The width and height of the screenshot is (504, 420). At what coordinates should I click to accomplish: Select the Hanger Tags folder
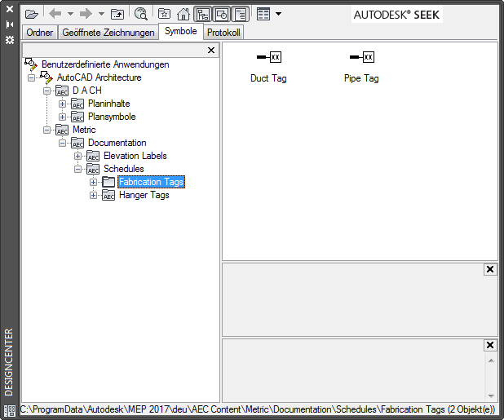pyautogui.click(x=144, y=195)
